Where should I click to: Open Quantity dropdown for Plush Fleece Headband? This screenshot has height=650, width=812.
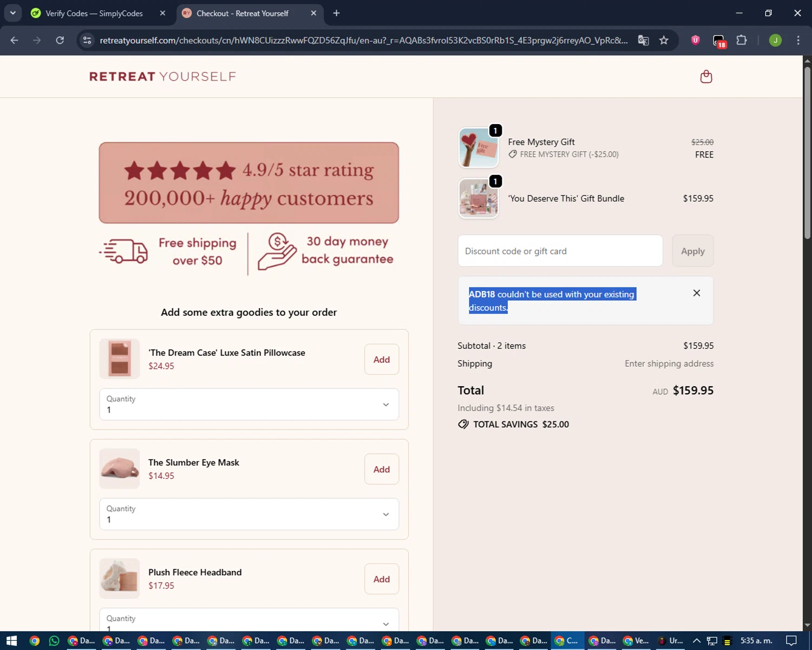[249, 620]
